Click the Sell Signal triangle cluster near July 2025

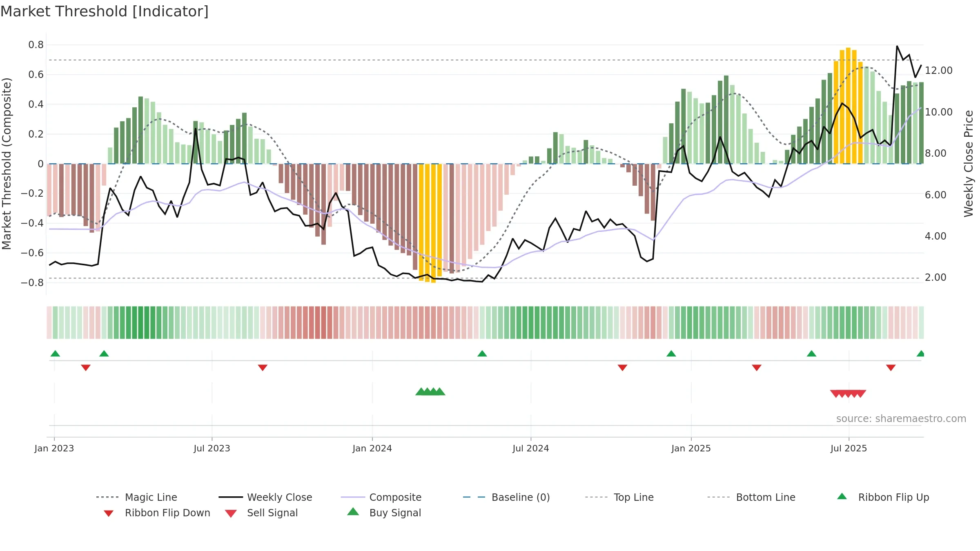pos(848,394)
